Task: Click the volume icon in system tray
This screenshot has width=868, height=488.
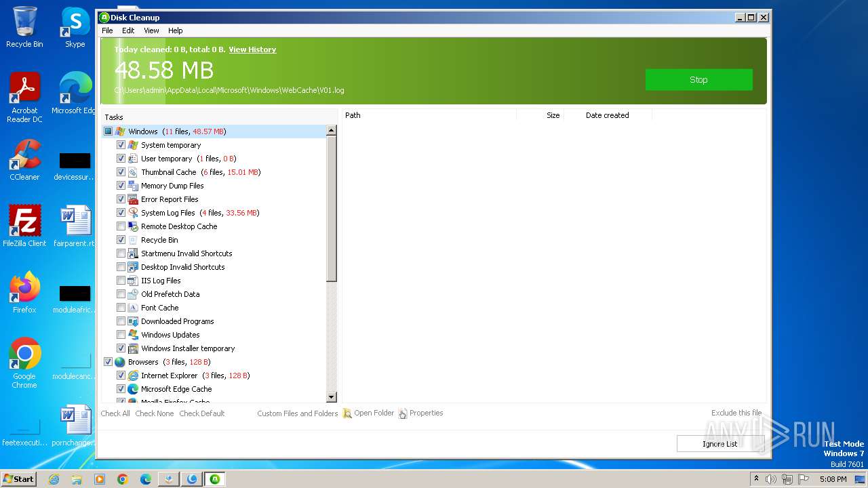Action: pyautogui.click(x=770, y=479)
